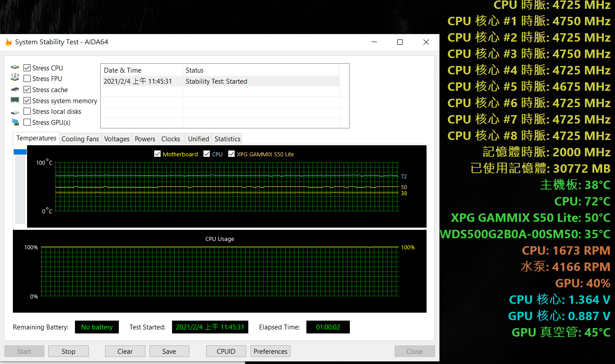The image size is (615, 364).
Task: Enable the Stress GPU(s) checkbox
Action: [27, 122]
